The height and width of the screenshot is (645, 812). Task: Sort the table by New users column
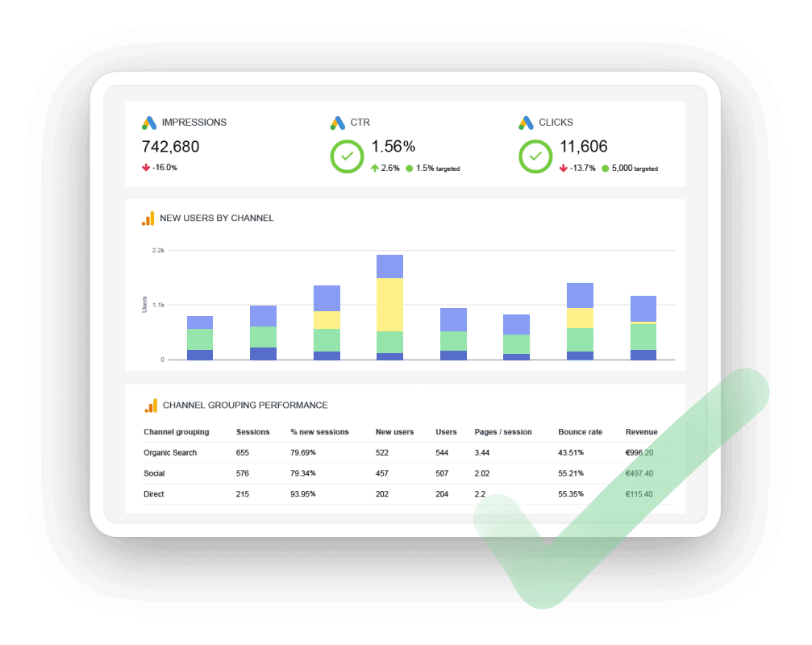click(394, 431)
